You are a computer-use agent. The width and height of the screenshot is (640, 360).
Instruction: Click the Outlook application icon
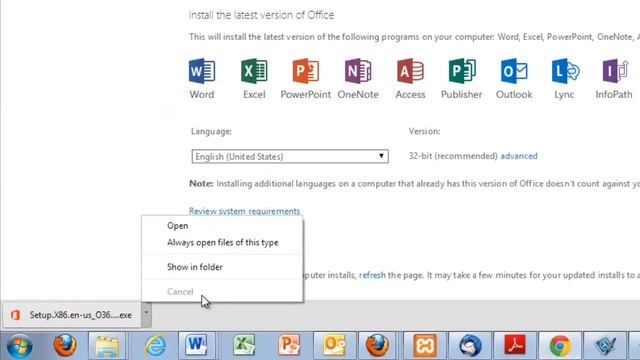(514, 71)
